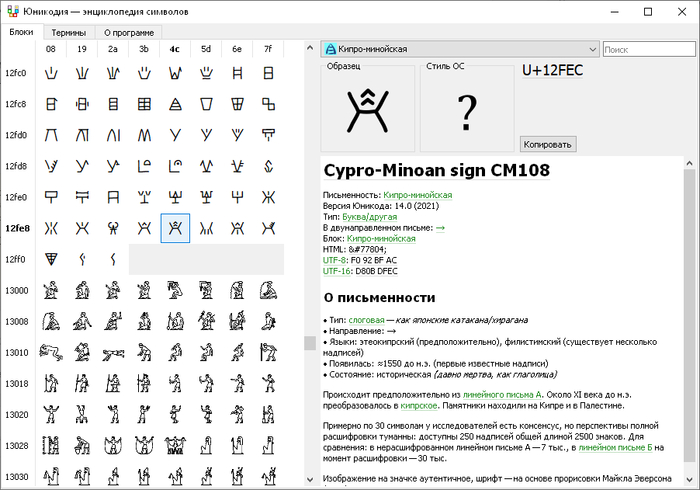Click the grid scrollbar down arrow
This screenshot has height=490, width=700.
click(x=310, y=480)
